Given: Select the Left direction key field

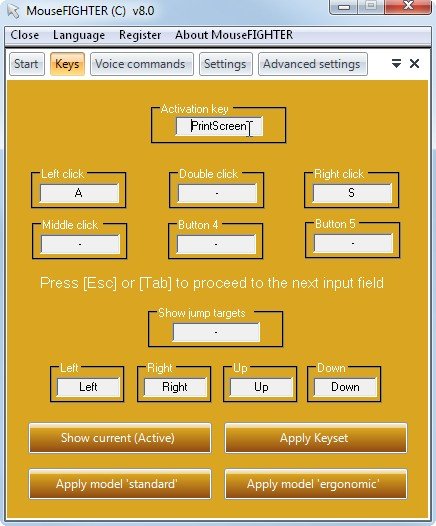Looking at the screenshot, I should pos(88,387).
